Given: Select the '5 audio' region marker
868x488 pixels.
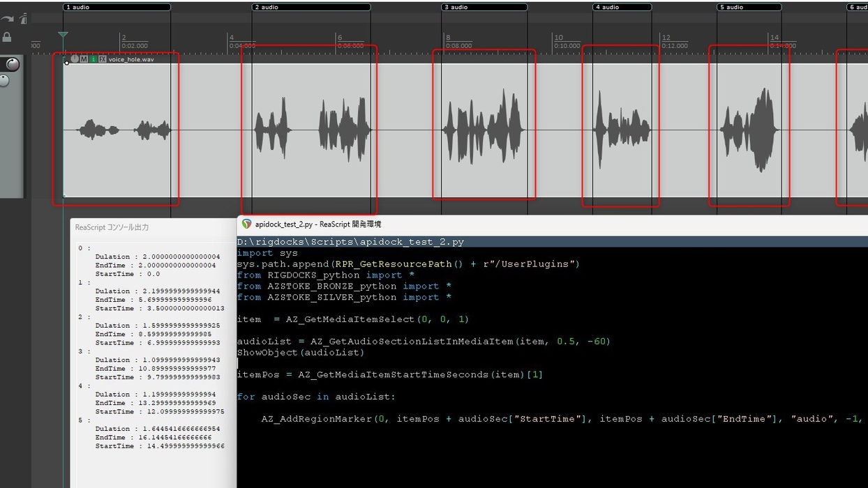Looking at the screenshot, I should [750, 7].
